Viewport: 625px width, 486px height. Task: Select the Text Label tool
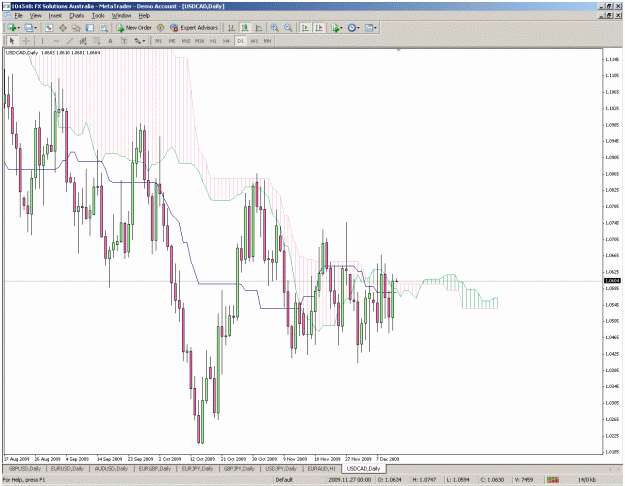pos(124,41)
